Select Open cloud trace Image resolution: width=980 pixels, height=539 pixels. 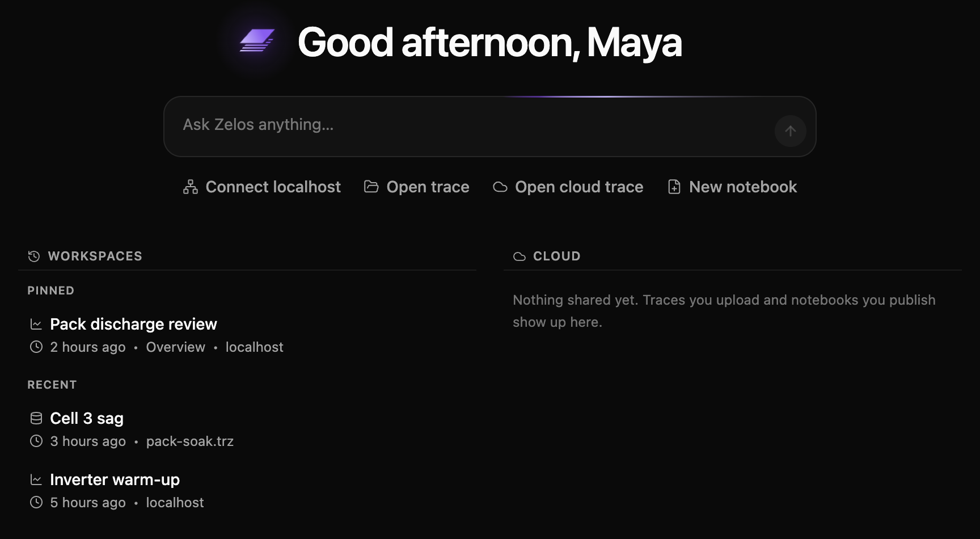(568, 187)
